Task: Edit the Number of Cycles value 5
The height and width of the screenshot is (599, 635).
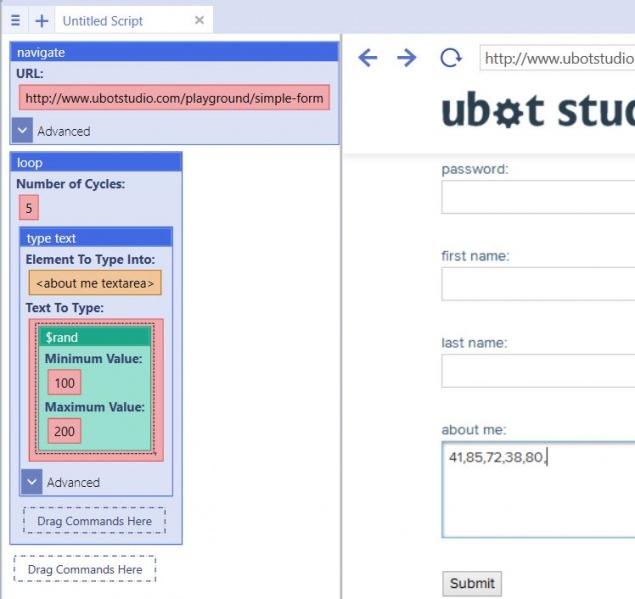Action: point(29,208)
